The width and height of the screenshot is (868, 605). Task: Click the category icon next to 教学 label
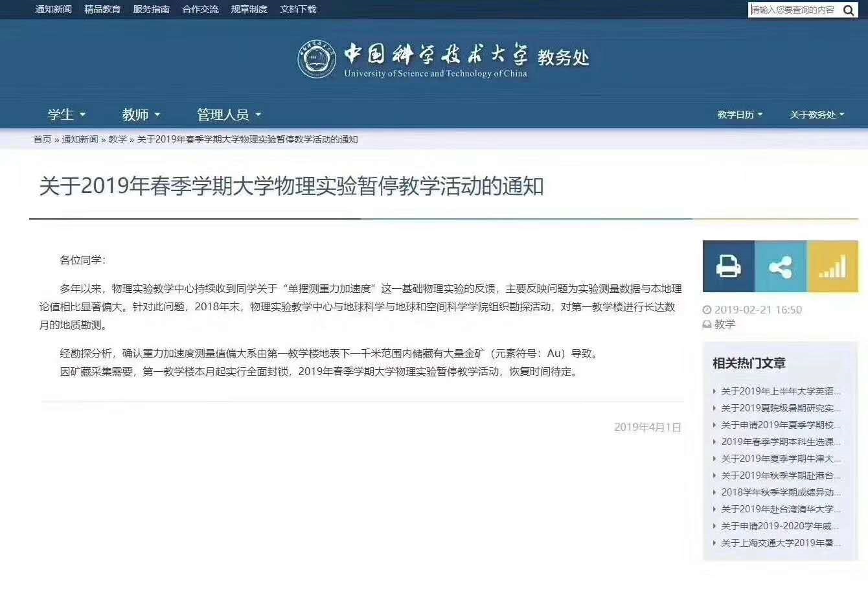(x=707, y=325)
